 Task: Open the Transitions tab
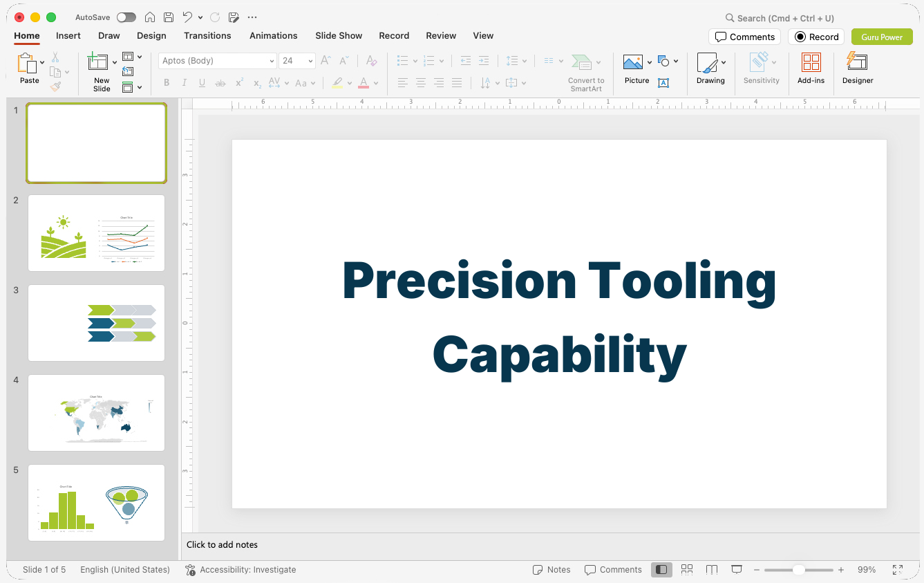tap(207, 36)
